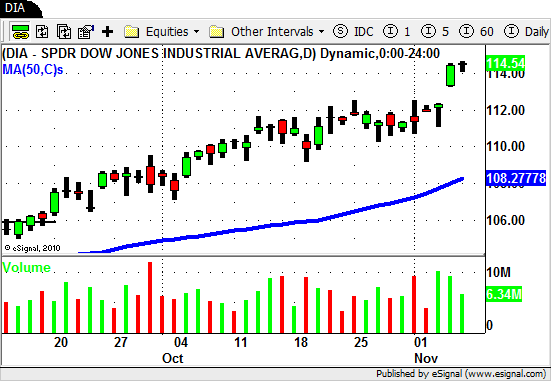This screenshot has width=551, height=381.
Task: Click the tallest red volume bar
Action: 150,297
